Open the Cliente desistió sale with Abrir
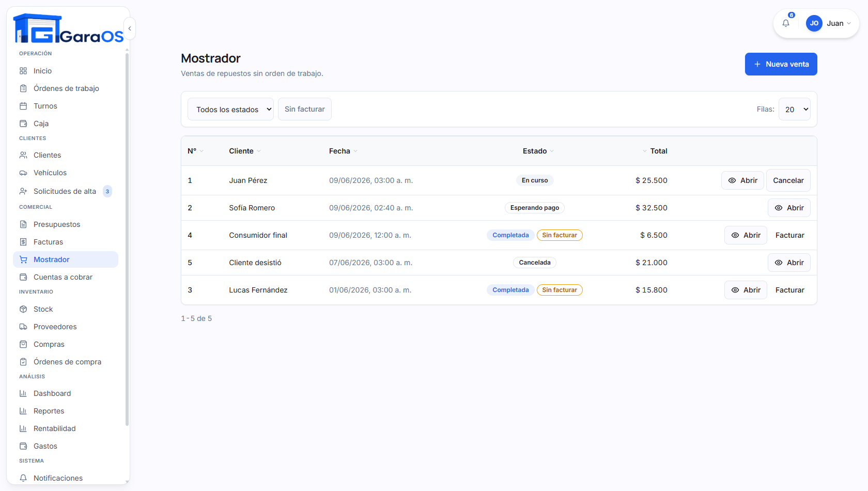The width and height of the screenshot is (868, 491). 789,263
